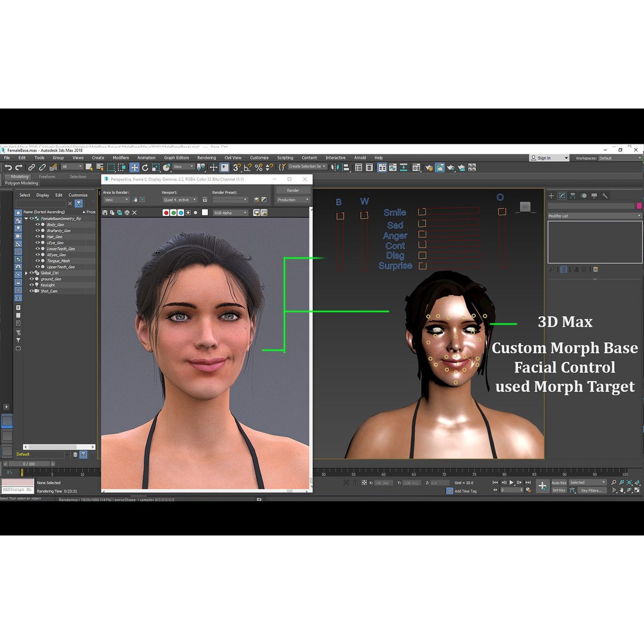Toggle blue channel in render window
Image resolution: width=644 pixels, height=644 pixels.
[x=181, y=212]
